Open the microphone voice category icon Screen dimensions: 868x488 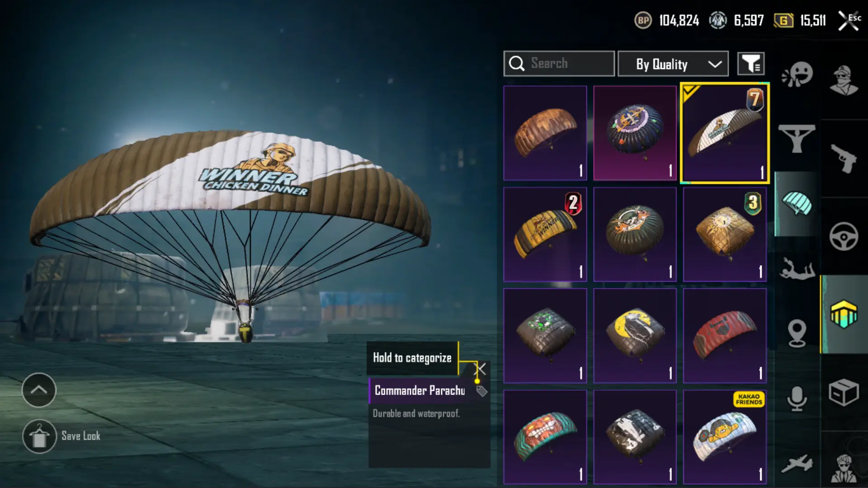797,399
